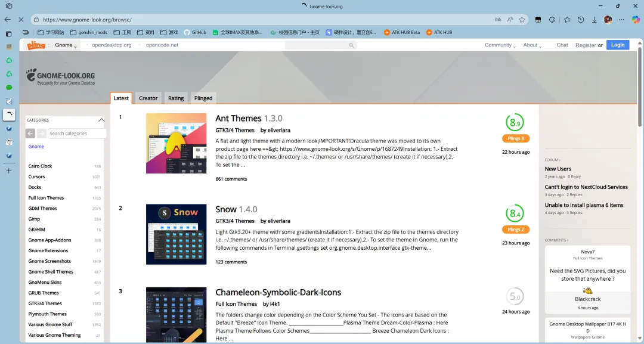Open the 学习网站 bookmarks folder
The image size is (644, 344).
click(51, 32)
